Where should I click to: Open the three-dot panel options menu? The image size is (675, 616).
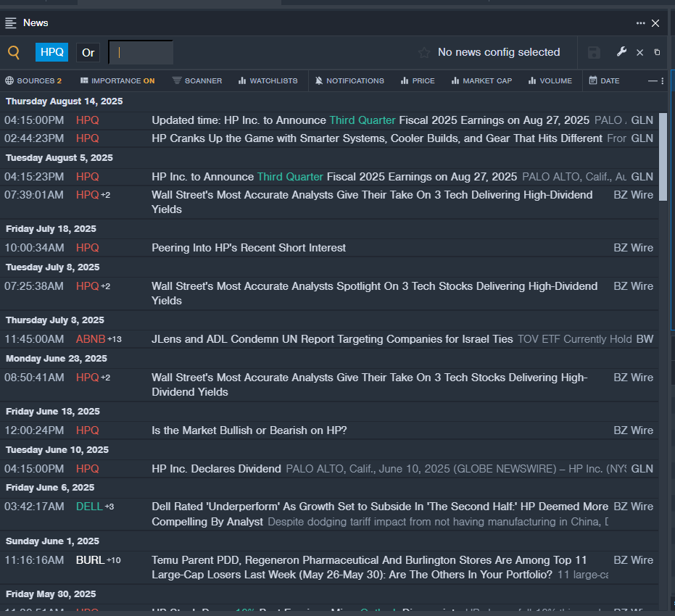click(641, 22)
